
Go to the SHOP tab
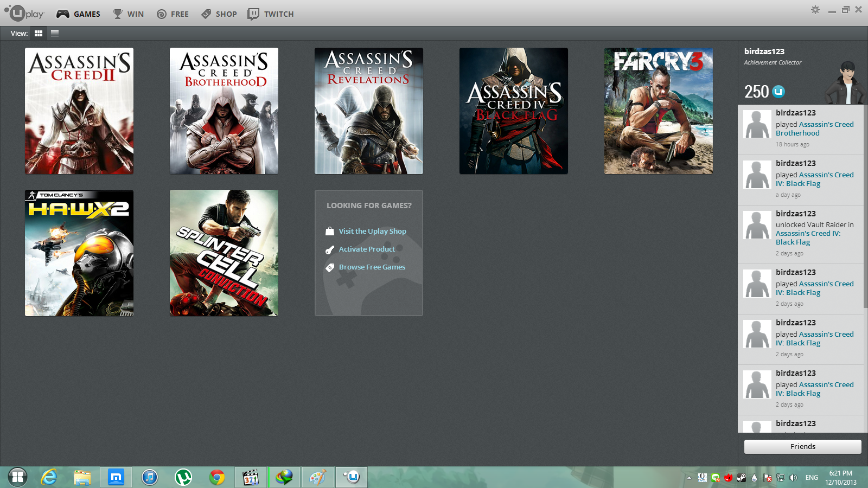pos(219,14)
